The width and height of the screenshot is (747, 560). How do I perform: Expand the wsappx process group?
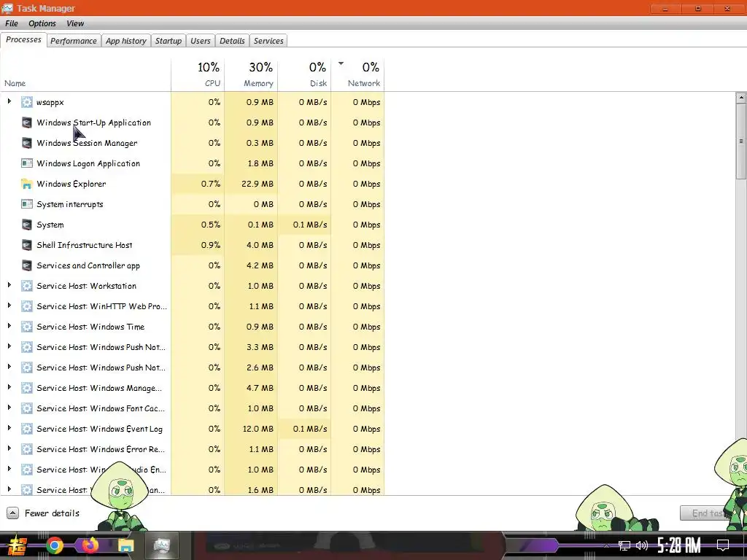[9, 101]
